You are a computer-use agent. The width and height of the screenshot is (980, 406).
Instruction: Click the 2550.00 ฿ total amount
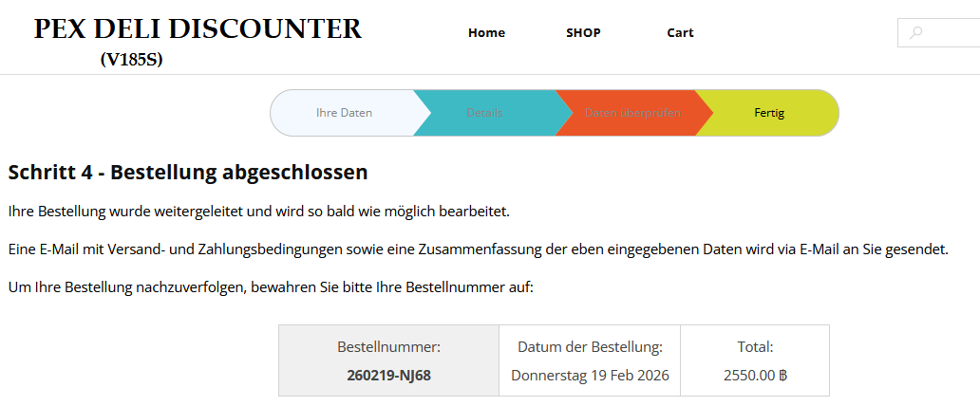[x=755, y=375]
